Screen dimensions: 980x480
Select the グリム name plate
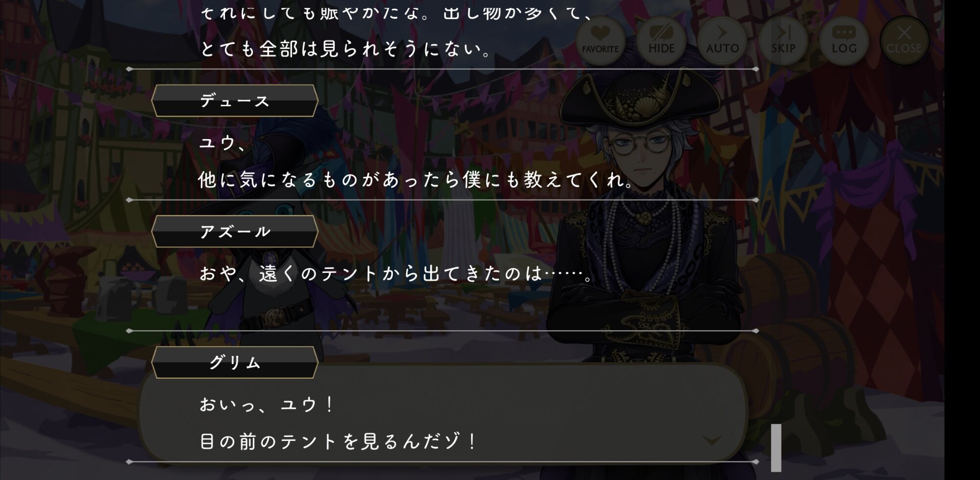[x=235, y=362]
